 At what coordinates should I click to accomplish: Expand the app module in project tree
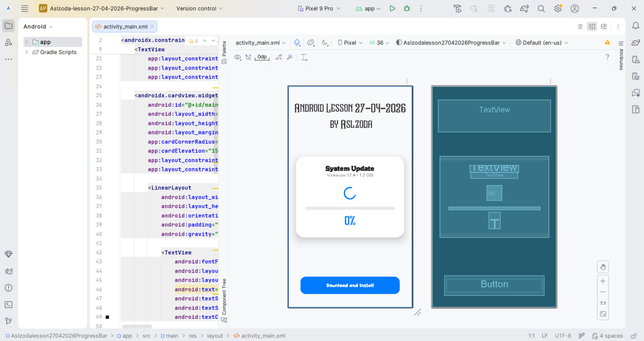(x=27, y=42)
